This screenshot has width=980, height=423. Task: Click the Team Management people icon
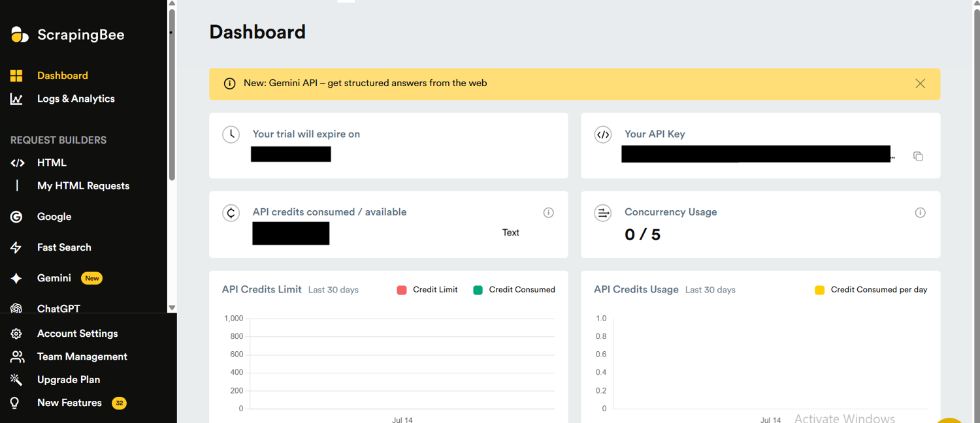(x=17, y=356)
